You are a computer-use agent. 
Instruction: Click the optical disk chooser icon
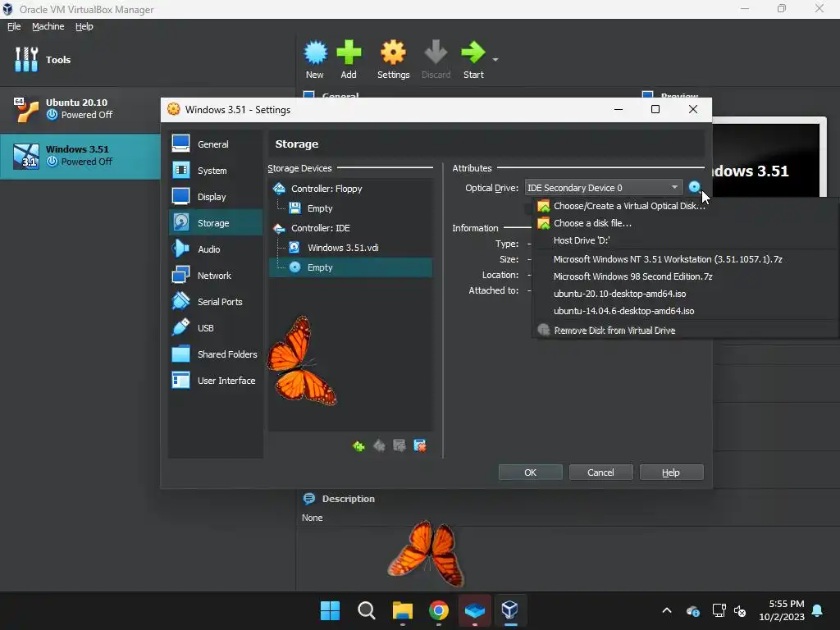click(694, 187)
